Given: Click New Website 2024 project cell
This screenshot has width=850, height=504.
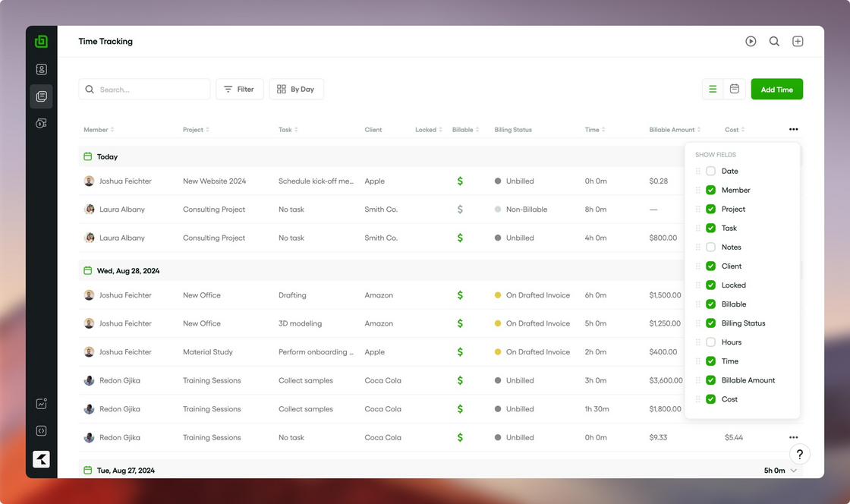Looking at the screenshot, I should (x=214, y=181).
